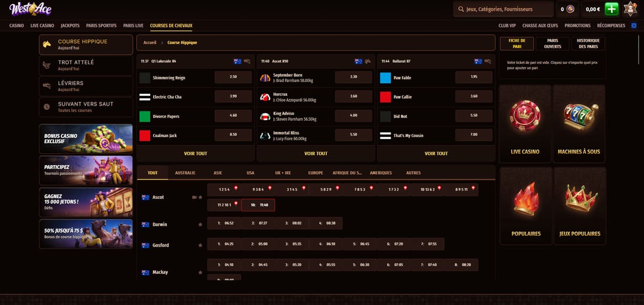
Task: Click the Australia flag beside Gosford
Action: coord(145,245)
